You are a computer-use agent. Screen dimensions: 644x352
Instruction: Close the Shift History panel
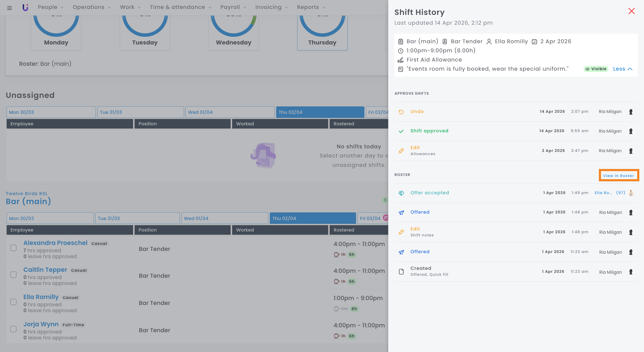631,11
